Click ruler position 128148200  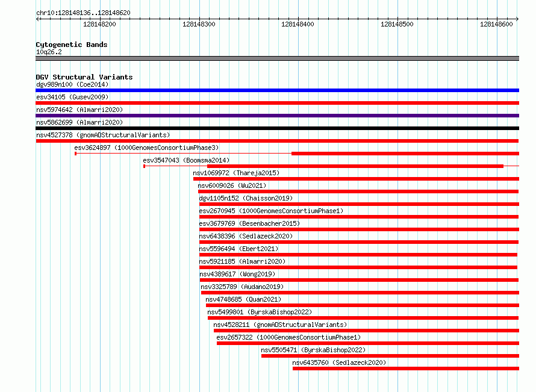(x=99, y=24)
